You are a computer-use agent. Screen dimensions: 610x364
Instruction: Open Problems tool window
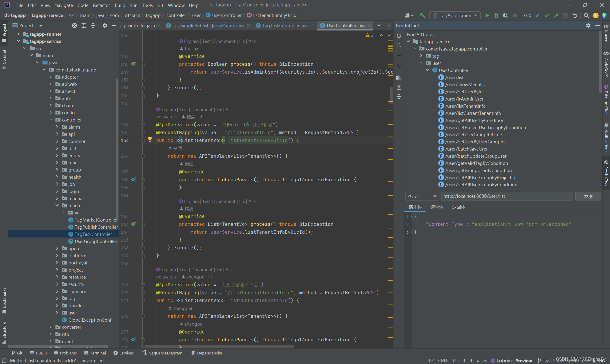[65, 353]
